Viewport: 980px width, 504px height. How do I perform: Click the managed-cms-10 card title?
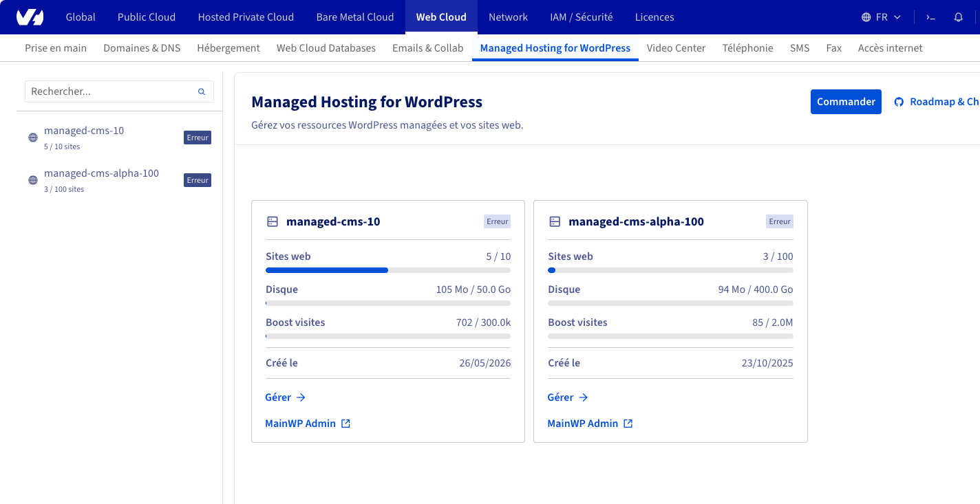click(333, 221)
